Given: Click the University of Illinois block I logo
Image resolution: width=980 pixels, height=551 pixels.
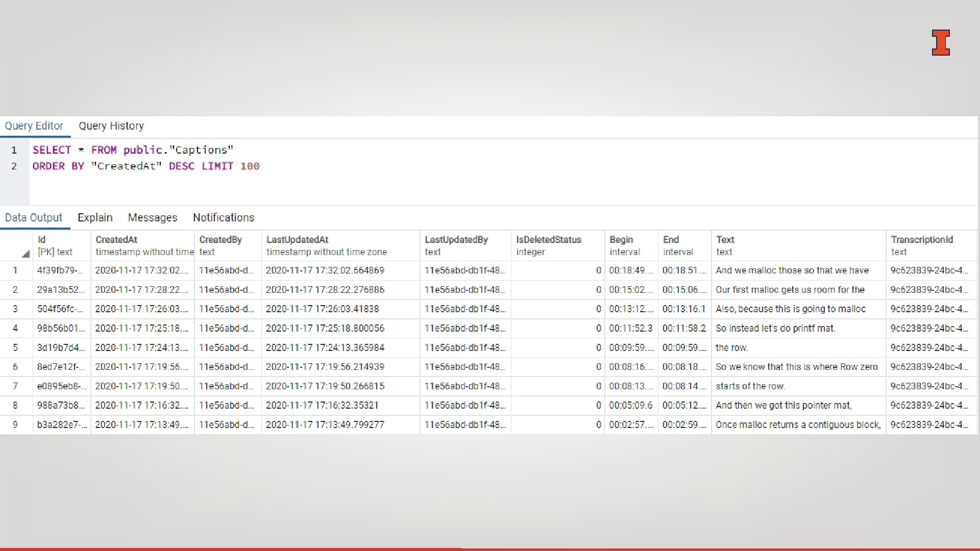Looking at the screenshot, I should (x=940, y=43).
